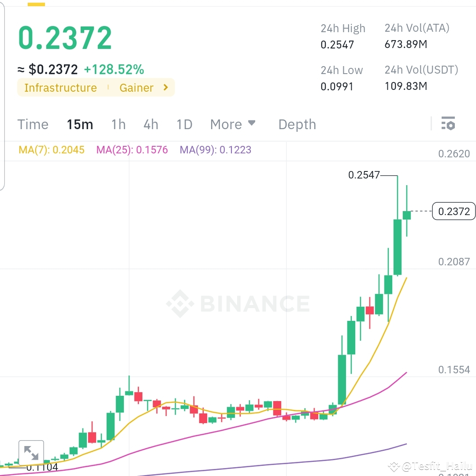This screenshot has width=476, height=476.
Task: Open the Depth view
Action: click(x=297, y=124)
